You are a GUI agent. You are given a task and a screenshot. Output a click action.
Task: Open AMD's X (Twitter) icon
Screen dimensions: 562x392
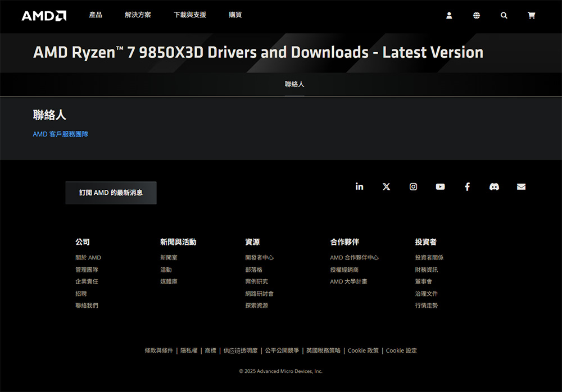(x=386, y=186)
